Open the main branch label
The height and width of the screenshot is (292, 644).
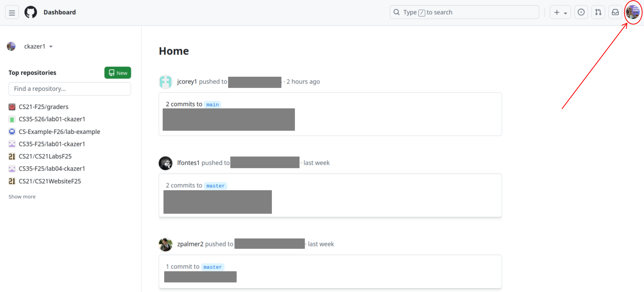213,105
